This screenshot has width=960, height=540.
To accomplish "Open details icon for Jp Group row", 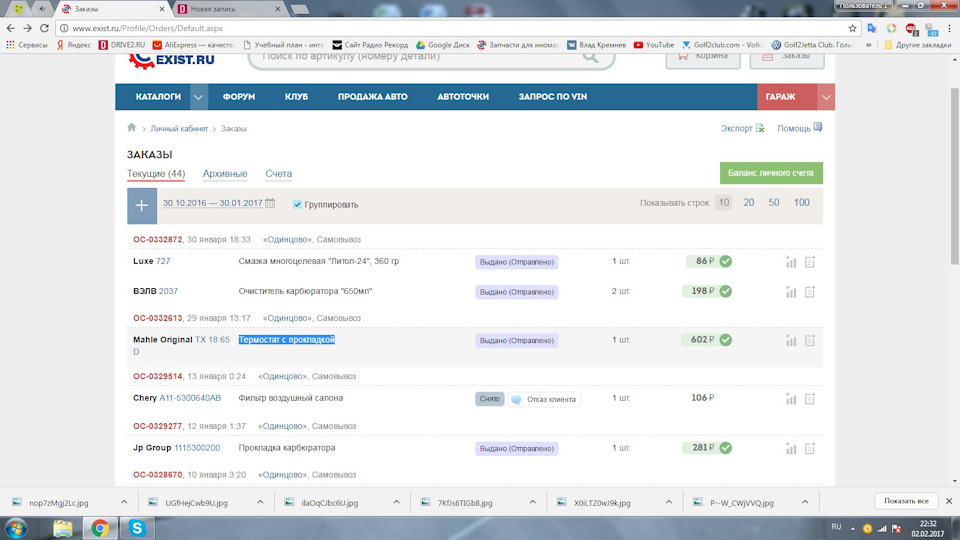I will pyautogui.click(x=810, y=449).
